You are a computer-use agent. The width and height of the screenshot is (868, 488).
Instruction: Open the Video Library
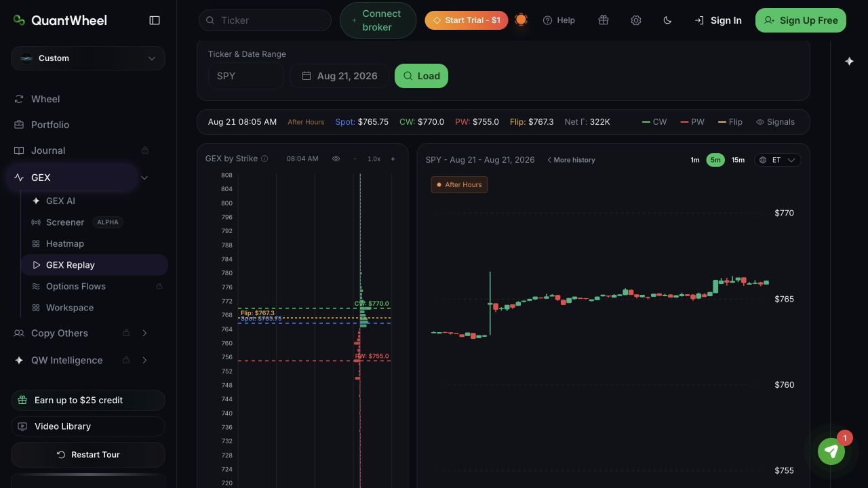click(x=88, y=426)
